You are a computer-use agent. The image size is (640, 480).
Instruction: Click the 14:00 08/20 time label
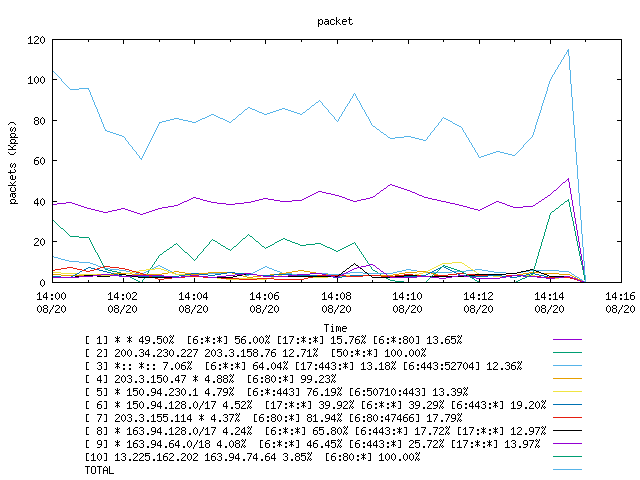point(51,302)
